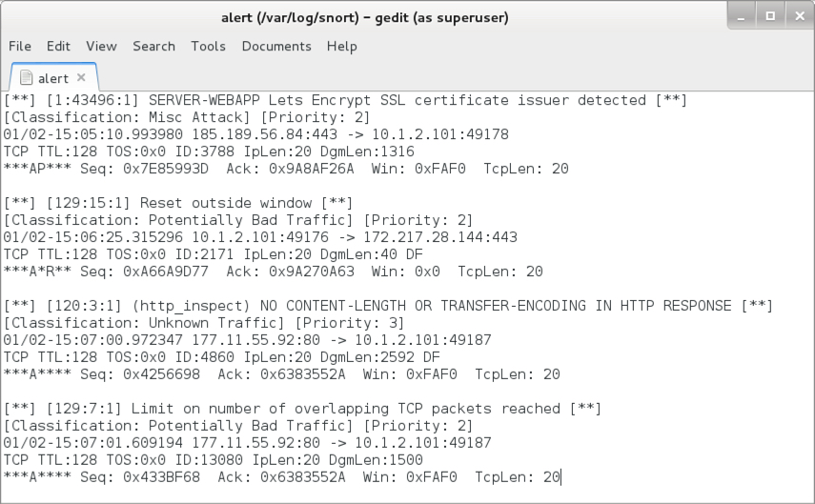
Task: Open the Tools menu
Action: [208, 47]
